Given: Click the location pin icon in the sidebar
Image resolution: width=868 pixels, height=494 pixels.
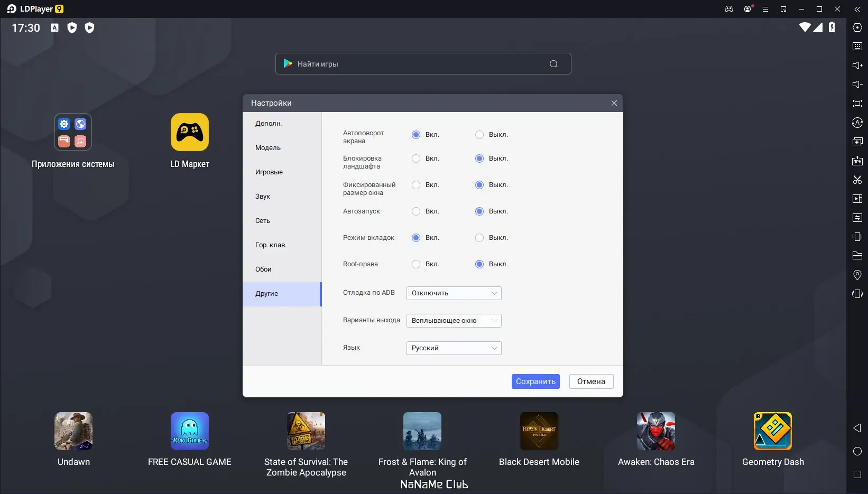Looking at the screenshot, I should pos(857,275).
